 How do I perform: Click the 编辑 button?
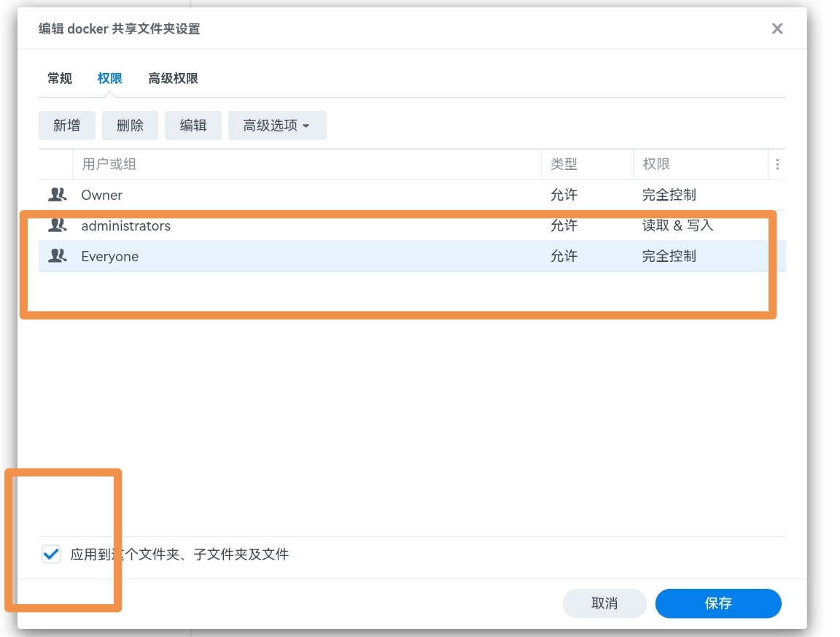tap(193, 126)
